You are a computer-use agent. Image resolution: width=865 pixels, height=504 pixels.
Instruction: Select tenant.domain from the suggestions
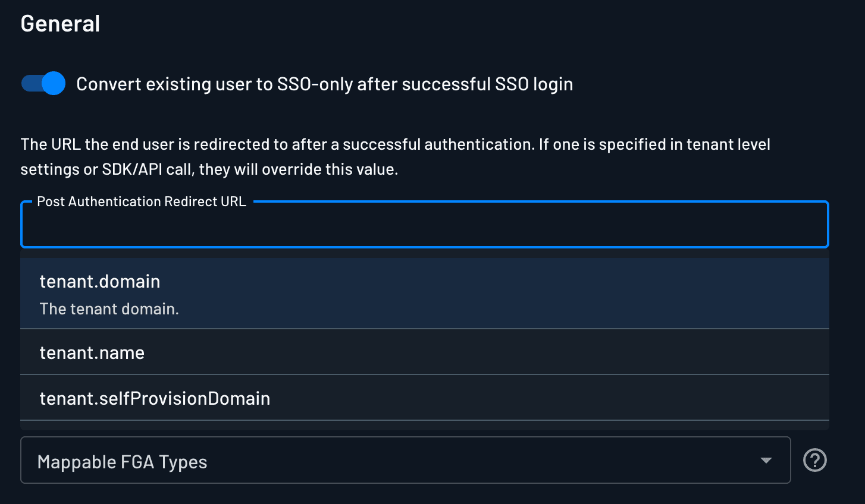(x=100, y=281)
